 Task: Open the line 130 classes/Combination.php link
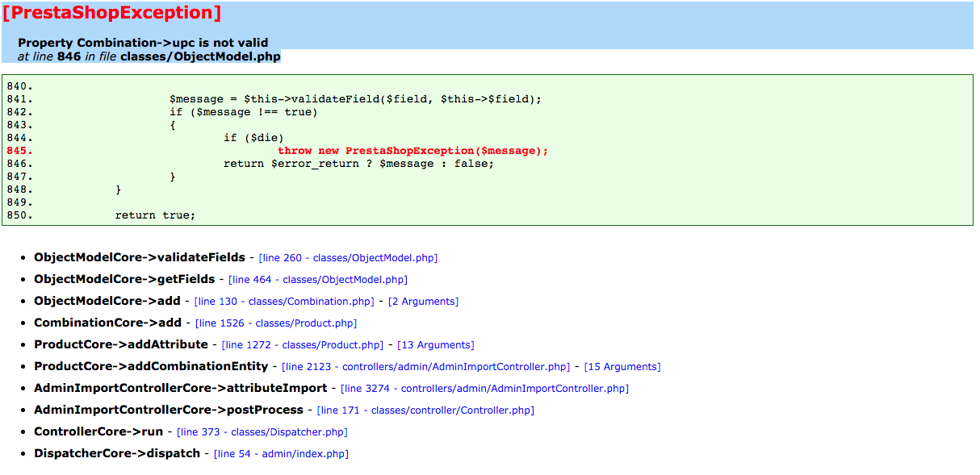click(285, 302)
